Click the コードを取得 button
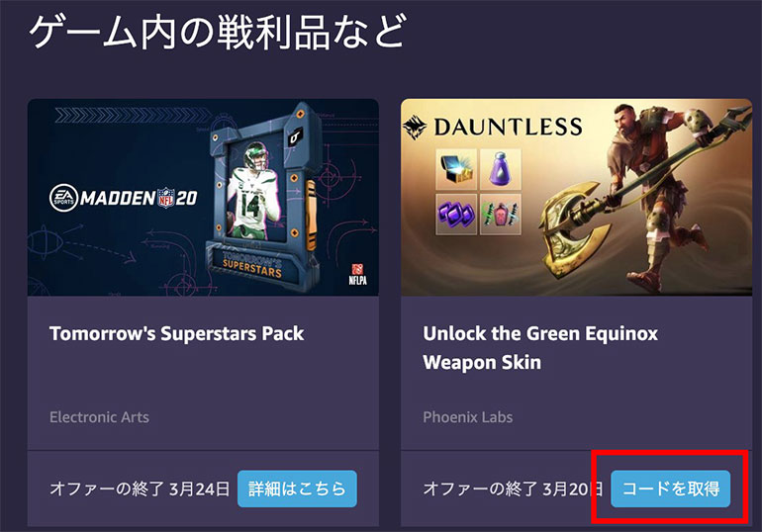The height and width of the screenshot is (532, 762). [x=670, y=488]
